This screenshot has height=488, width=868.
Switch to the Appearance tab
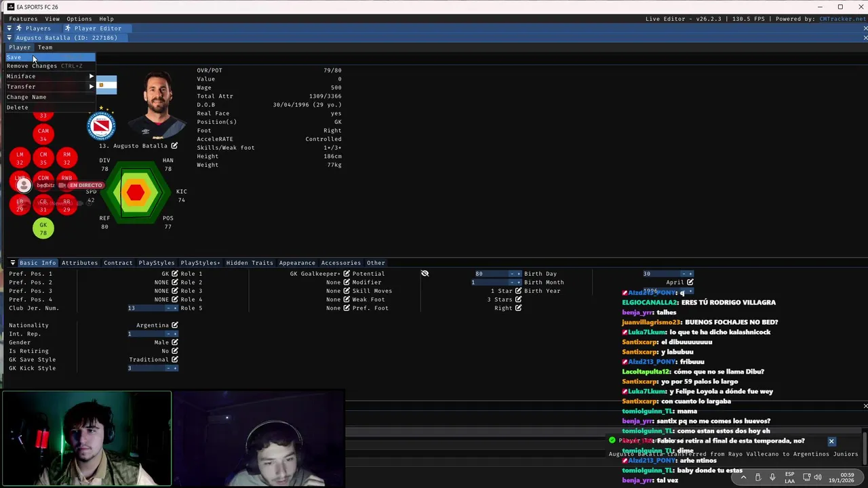(297, 263)
